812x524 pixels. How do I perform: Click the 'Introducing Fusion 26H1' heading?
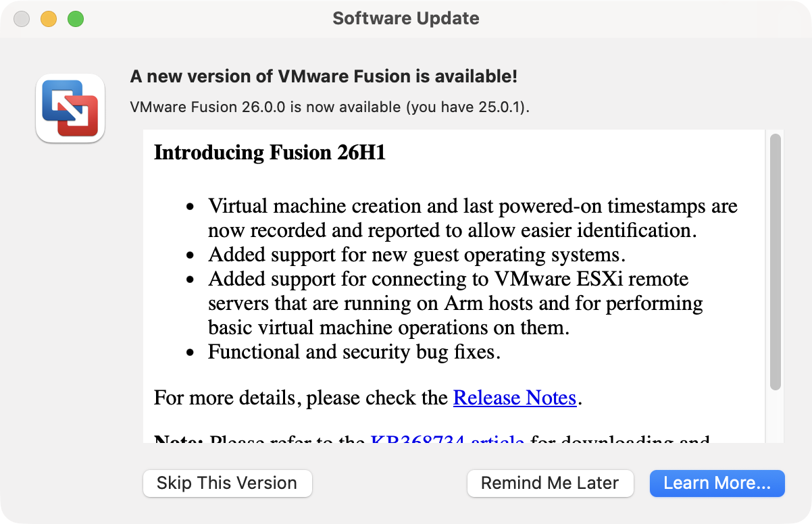tap(270, 153)
